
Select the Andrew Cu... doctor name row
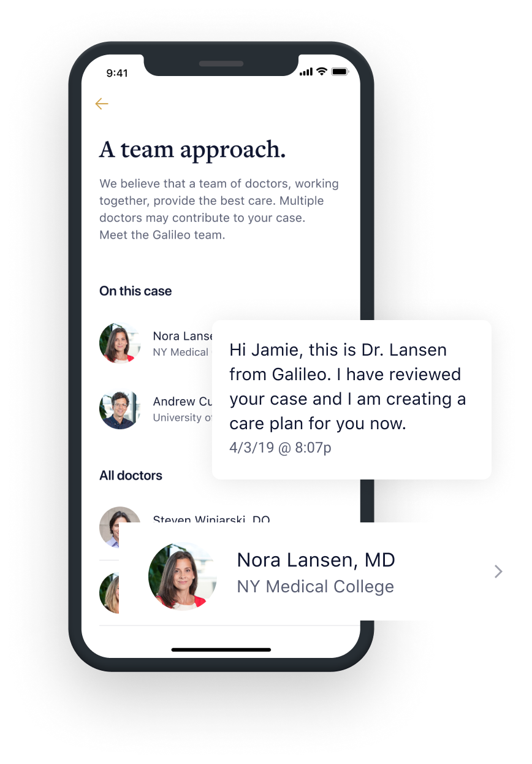click(183, 402)
